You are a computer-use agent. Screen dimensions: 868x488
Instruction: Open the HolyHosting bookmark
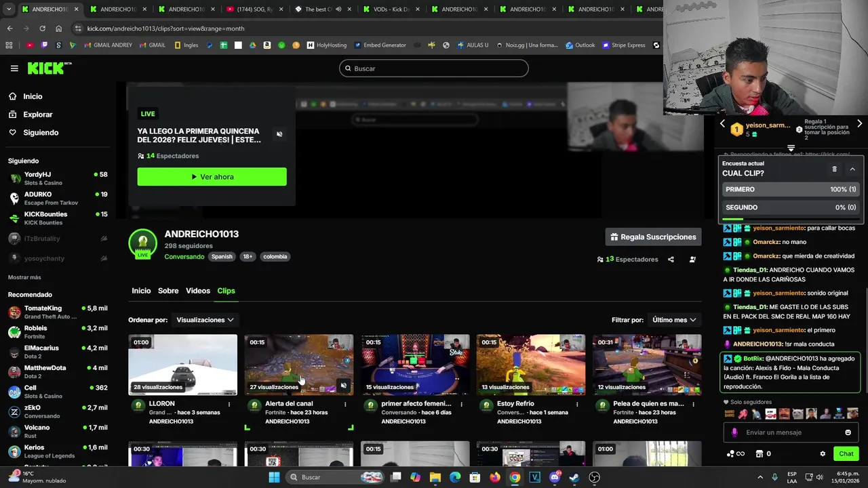326,45
